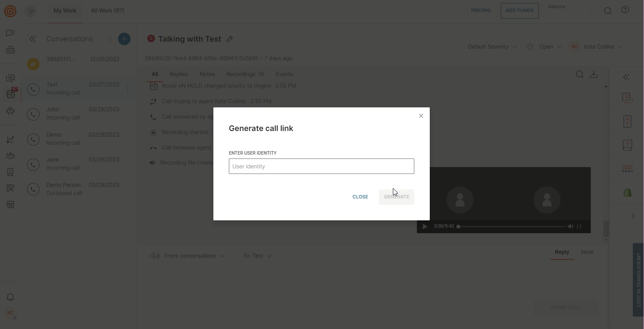644x329 pixels.
Task: Switch to My Work tab
Action: [x=65, y=11]
